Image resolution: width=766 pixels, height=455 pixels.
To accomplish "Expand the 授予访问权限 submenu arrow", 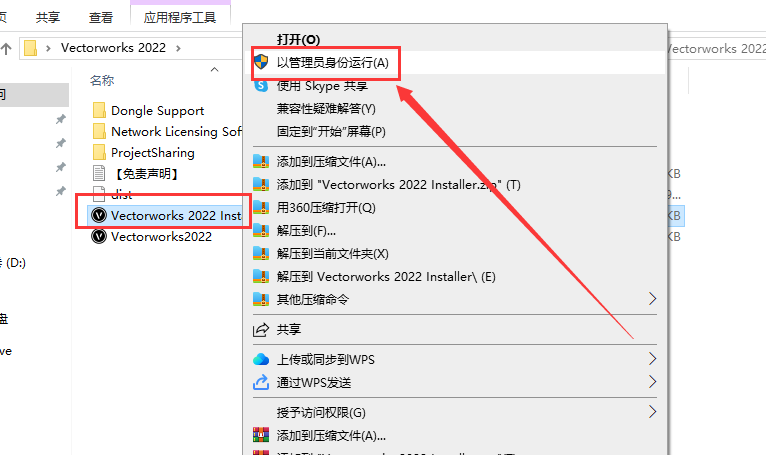I will click(652, 412).
